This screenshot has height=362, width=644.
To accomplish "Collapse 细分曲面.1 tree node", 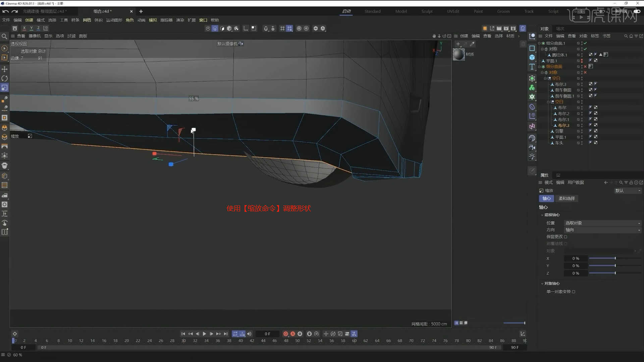I will [x=539, y=43].
